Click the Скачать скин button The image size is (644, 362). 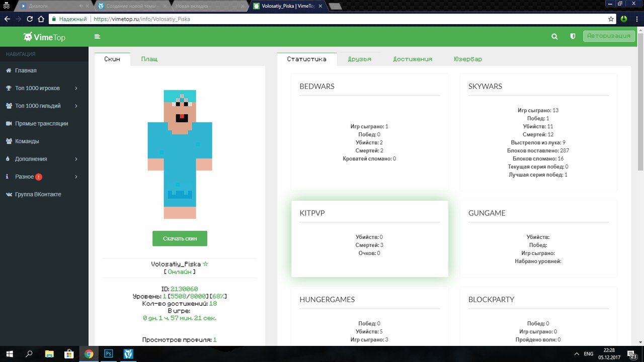pos(180,238)
